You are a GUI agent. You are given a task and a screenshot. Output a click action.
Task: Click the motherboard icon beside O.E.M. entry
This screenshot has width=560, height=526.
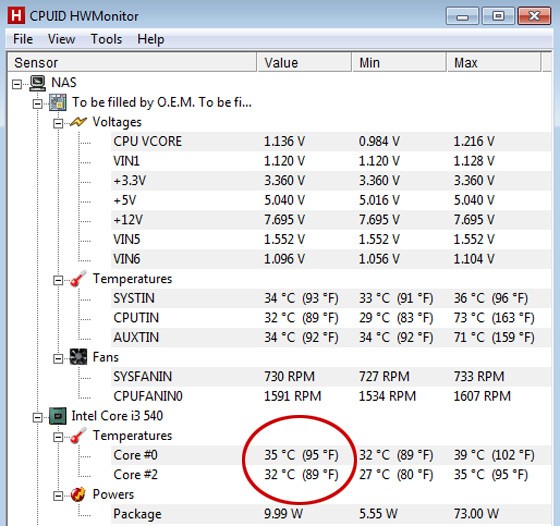pyautogui.click(x=58, y=102)
